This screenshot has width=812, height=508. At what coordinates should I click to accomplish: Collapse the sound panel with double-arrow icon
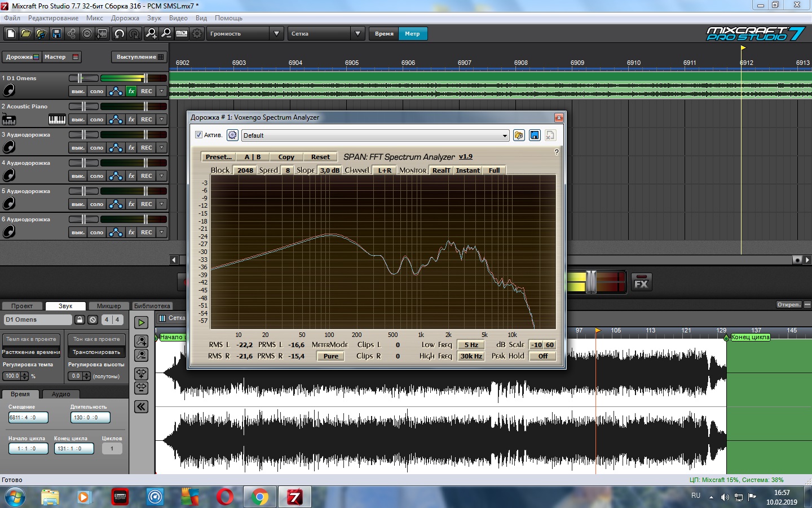[141, 406]
